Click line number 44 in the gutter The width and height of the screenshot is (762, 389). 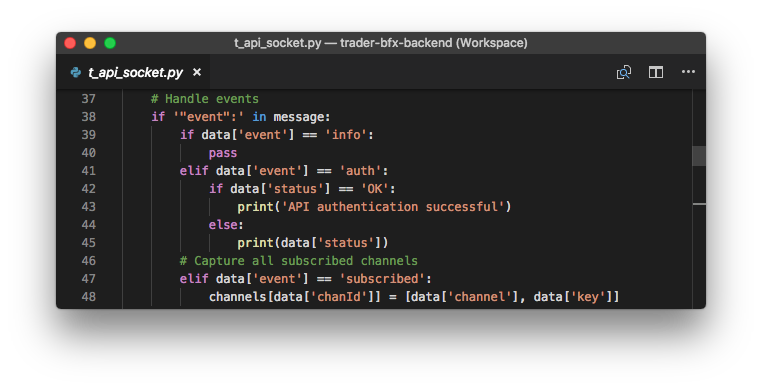(88, 225)
